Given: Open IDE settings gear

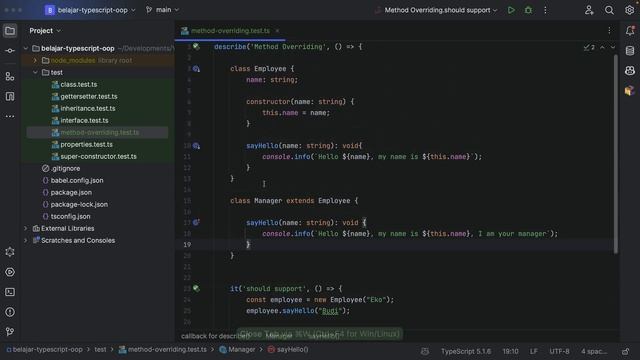Looking at the screenshot, I should (x=629, y=10).
